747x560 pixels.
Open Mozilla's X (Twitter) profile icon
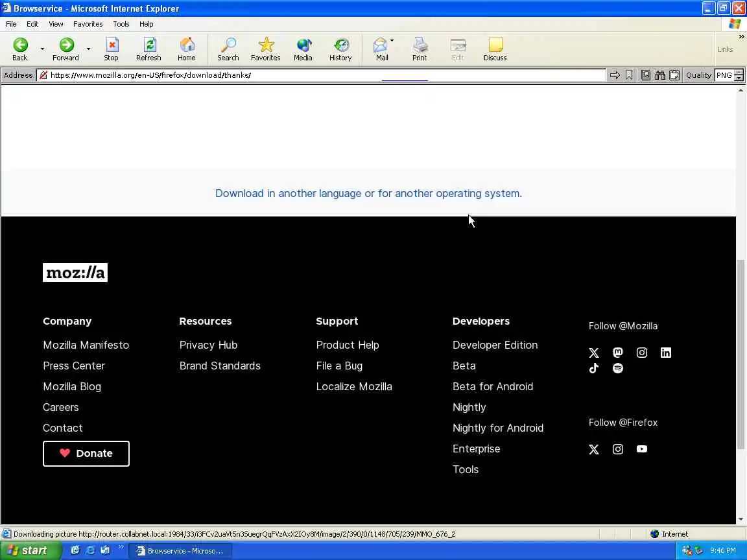(593, 353)
